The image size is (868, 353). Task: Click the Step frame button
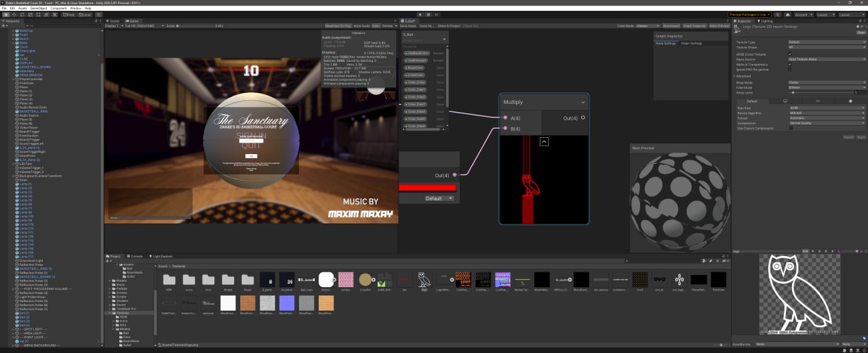[x=437, y=14]
